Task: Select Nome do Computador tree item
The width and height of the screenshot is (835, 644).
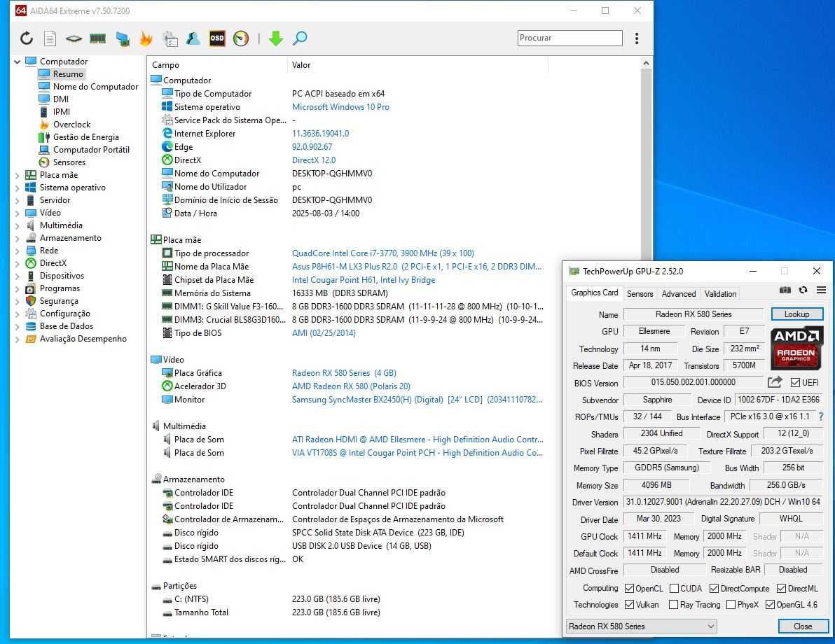Action: [95, 87]
